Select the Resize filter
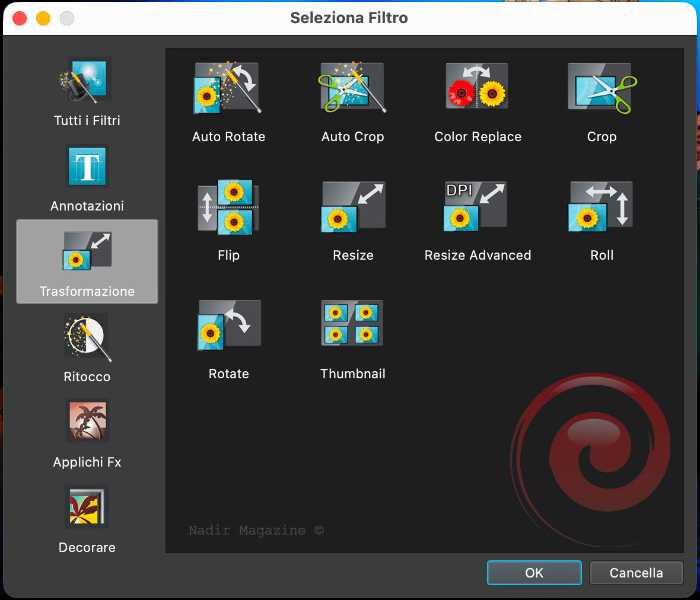Screen dimensions: 700x600 point(353,207)
